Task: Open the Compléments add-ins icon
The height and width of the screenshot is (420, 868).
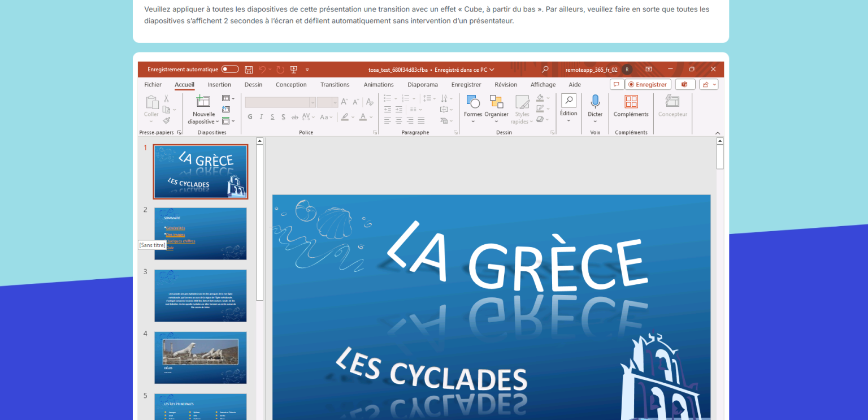Action: [631, 102]
